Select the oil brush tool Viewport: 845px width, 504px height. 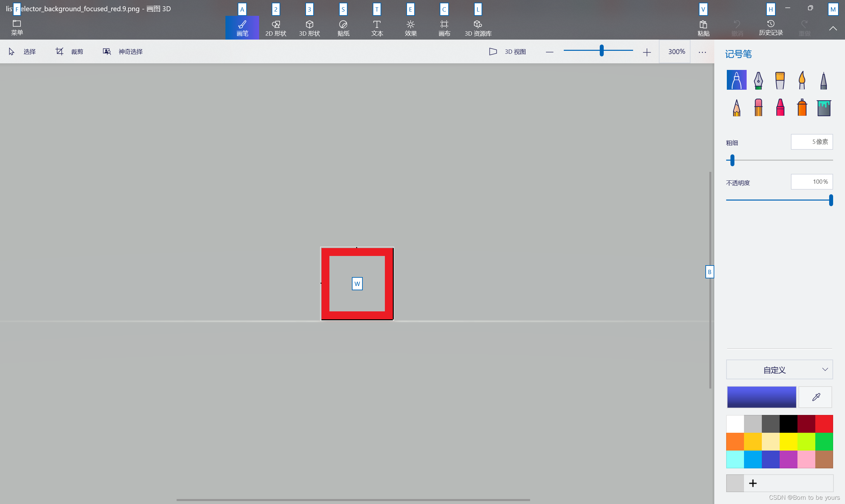pyautogui.click(x=780, y=80)
